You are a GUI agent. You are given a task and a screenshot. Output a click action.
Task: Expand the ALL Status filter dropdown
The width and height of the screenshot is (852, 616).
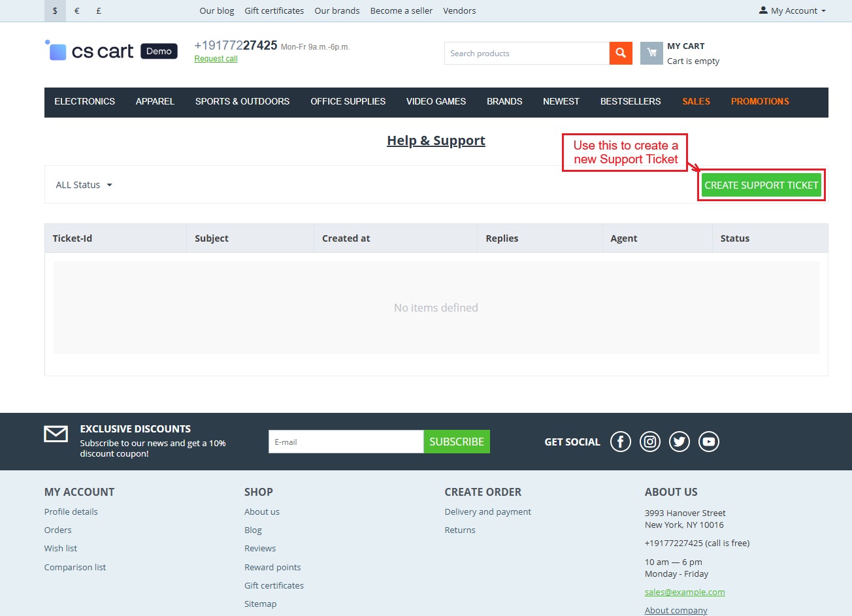tap(84, 185)
